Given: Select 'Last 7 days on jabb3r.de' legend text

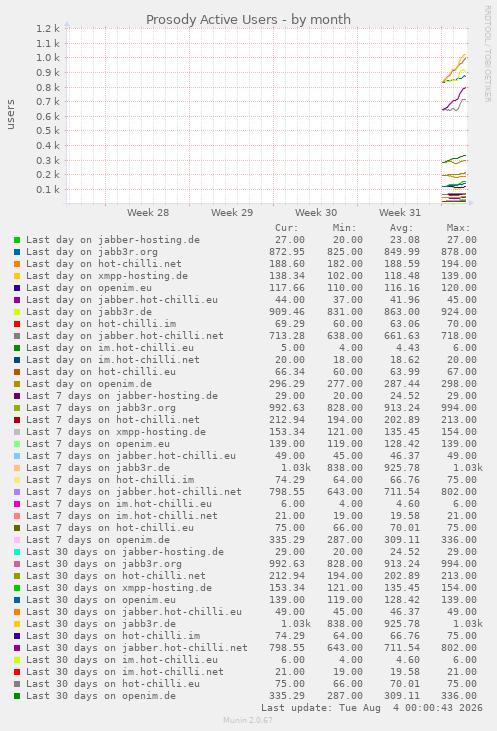Looking at the screenshot, I should (97, 468).
